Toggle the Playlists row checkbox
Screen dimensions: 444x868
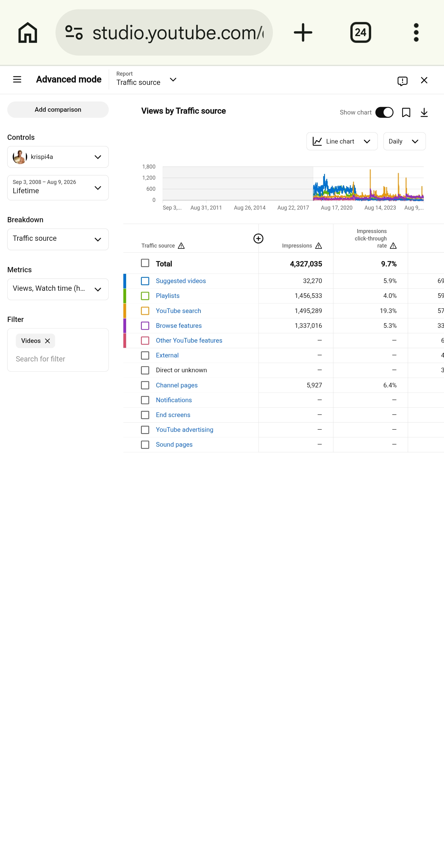(x=145, y=296)
